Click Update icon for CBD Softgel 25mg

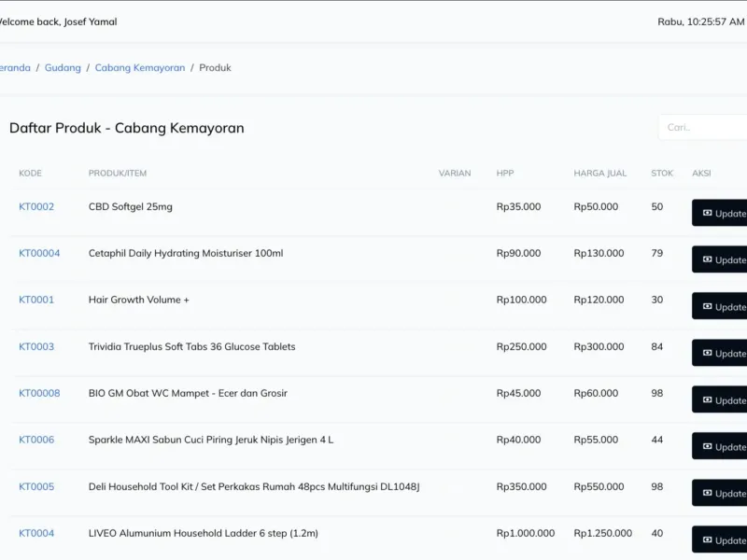(707, 213)
